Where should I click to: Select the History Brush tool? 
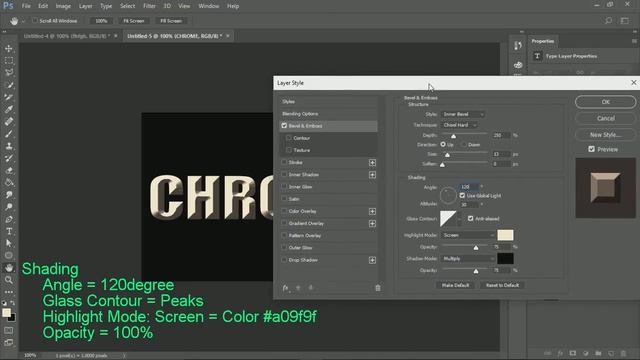coord(9,158)
